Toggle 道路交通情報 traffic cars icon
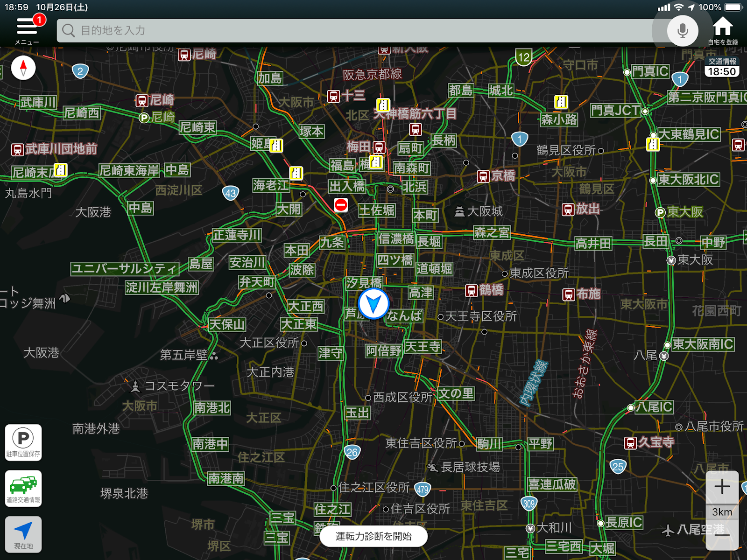 click(23, 488)
